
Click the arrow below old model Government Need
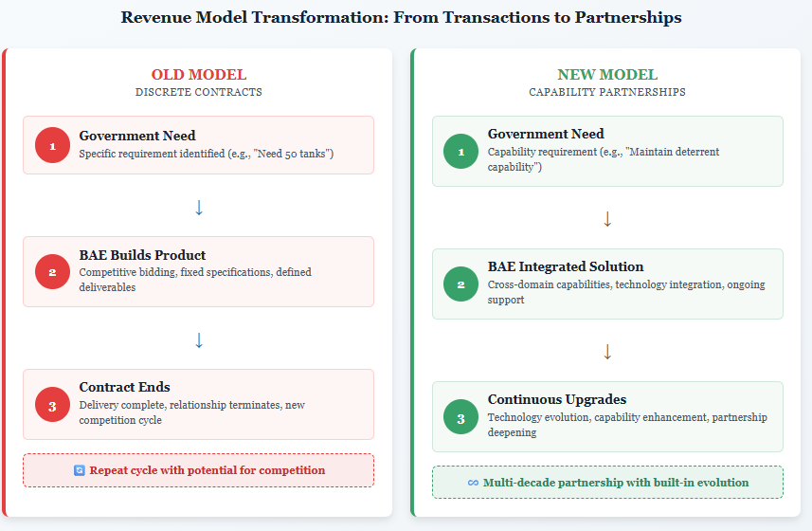point(199,208)
